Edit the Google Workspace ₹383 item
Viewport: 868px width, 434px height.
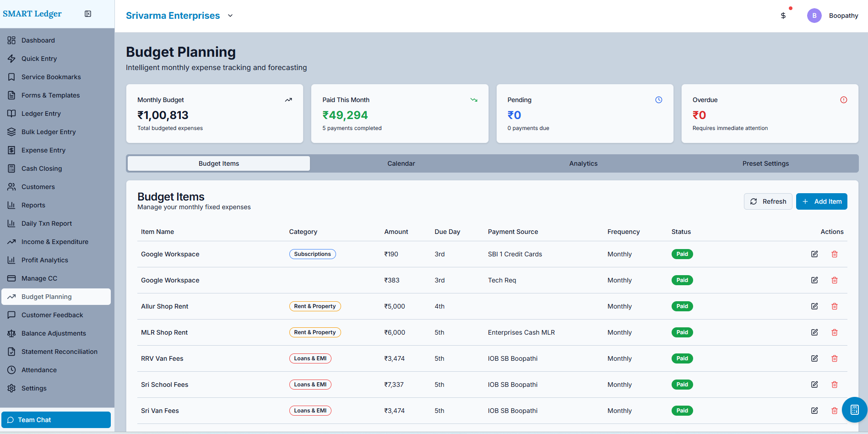[x=814, y=280]
